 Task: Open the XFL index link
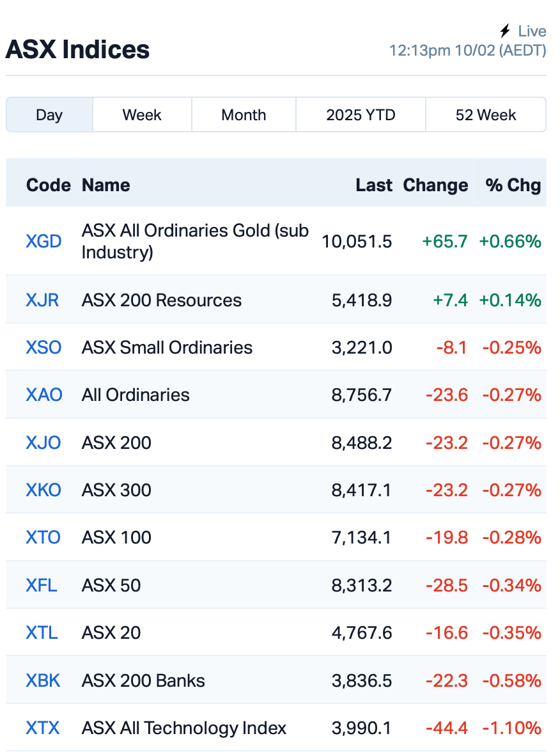[x=41, y=585]
